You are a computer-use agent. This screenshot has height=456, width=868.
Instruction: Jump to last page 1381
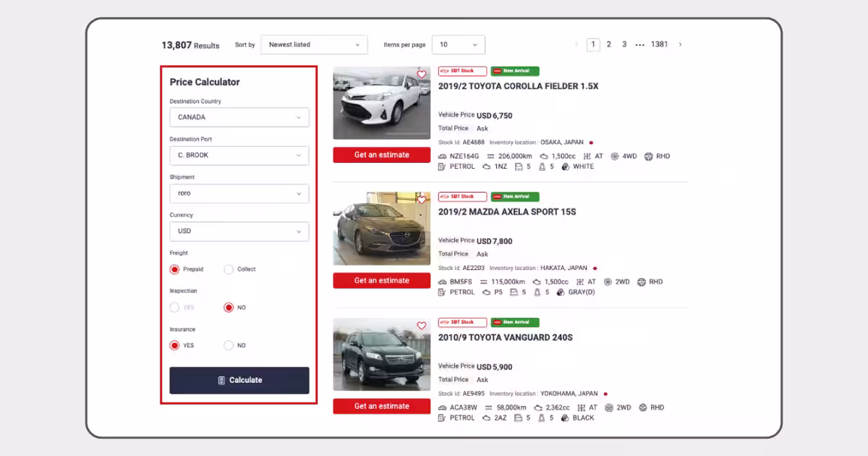(660, 44)
